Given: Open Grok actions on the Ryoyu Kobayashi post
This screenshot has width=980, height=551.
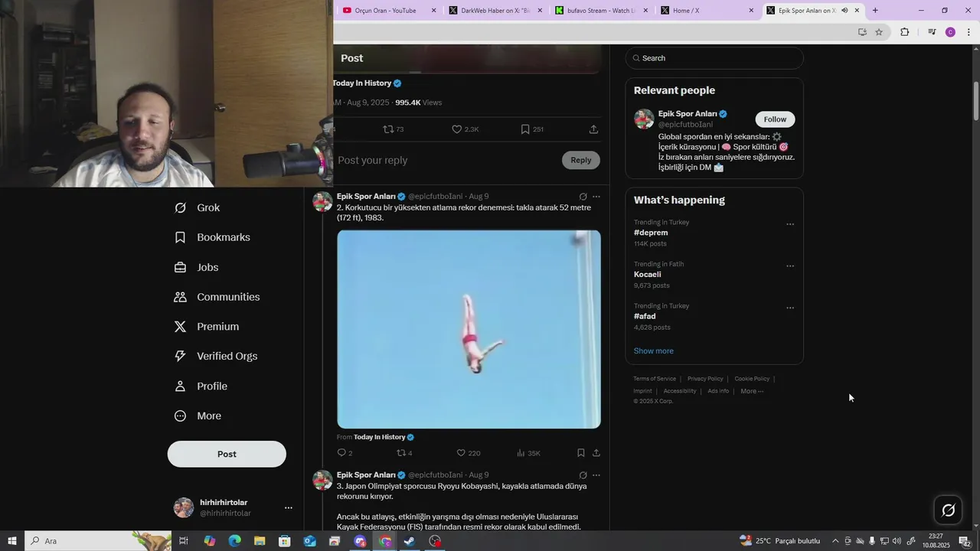Looking at the screenshot, I should tap(583, 475).
